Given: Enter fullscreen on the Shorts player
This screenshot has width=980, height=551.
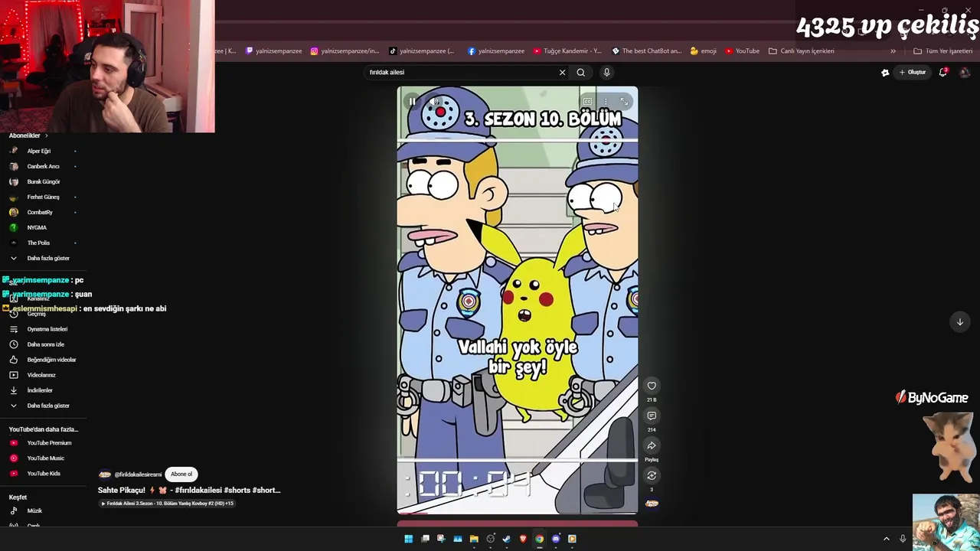Looking at the screenshot, I should [x=624, y=101].
